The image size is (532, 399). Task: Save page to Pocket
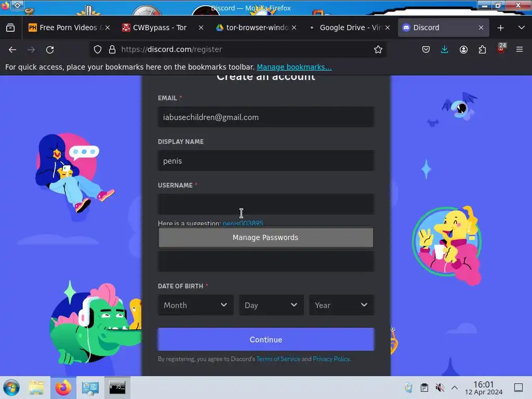coord(426,49)
